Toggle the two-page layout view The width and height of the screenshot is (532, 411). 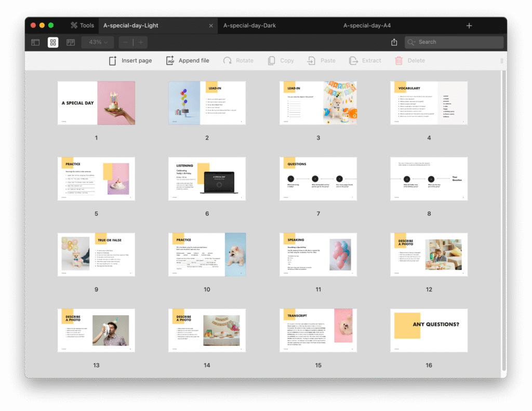70,42
